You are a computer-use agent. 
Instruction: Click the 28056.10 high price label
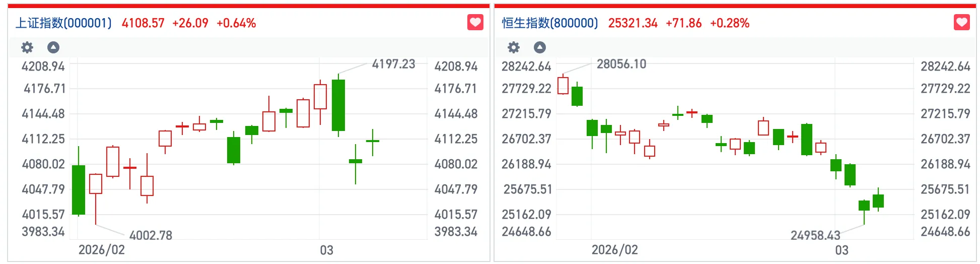tap(621, 64)
